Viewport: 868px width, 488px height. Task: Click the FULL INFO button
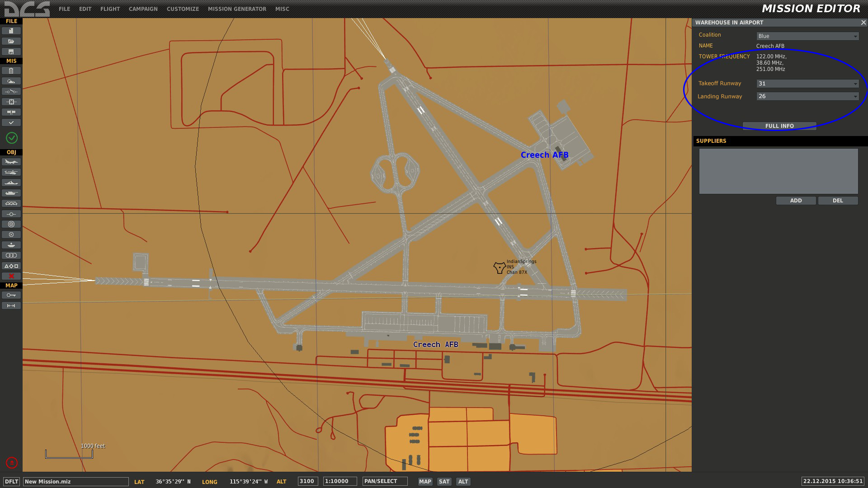click(x=779, y=126)
